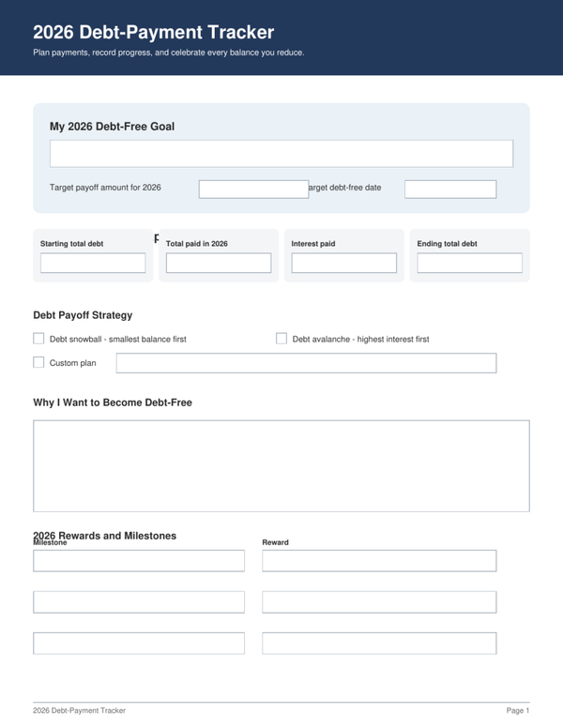Click the 'Ending total debt' label
Screen dimensions: 563x728
(x=447, y=244)
